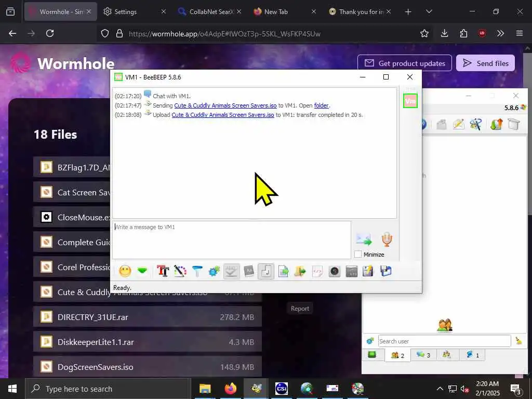Viewport: 532px width, 399px height.
Task: Bookmark this page with the star icon
Action: pyautogui.click(x=424, y=33)
